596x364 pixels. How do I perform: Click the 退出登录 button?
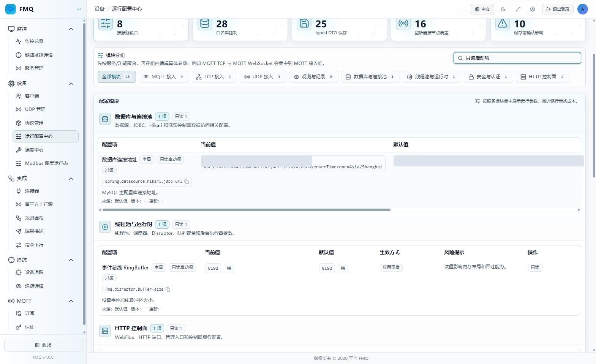[558, 9]
